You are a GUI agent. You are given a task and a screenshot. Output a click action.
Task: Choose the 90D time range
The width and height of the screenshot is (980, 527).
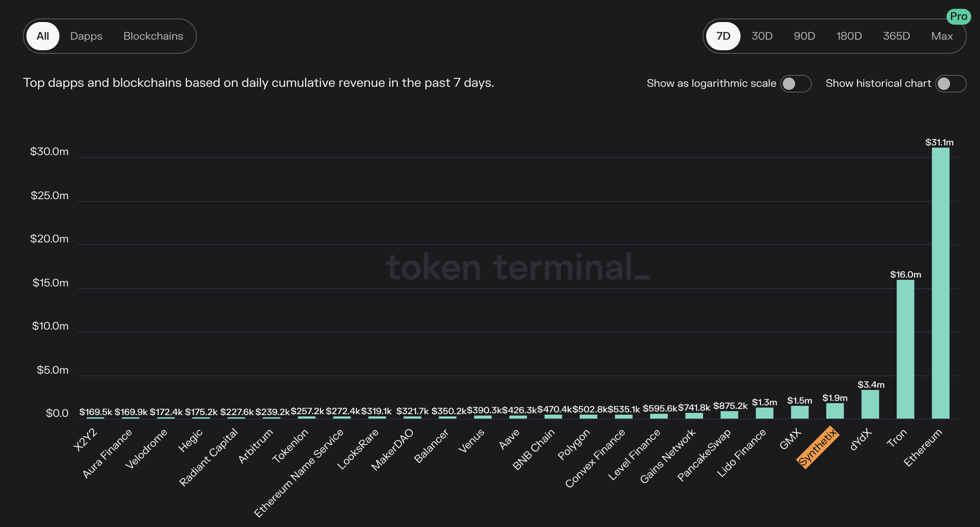point(804,36)
